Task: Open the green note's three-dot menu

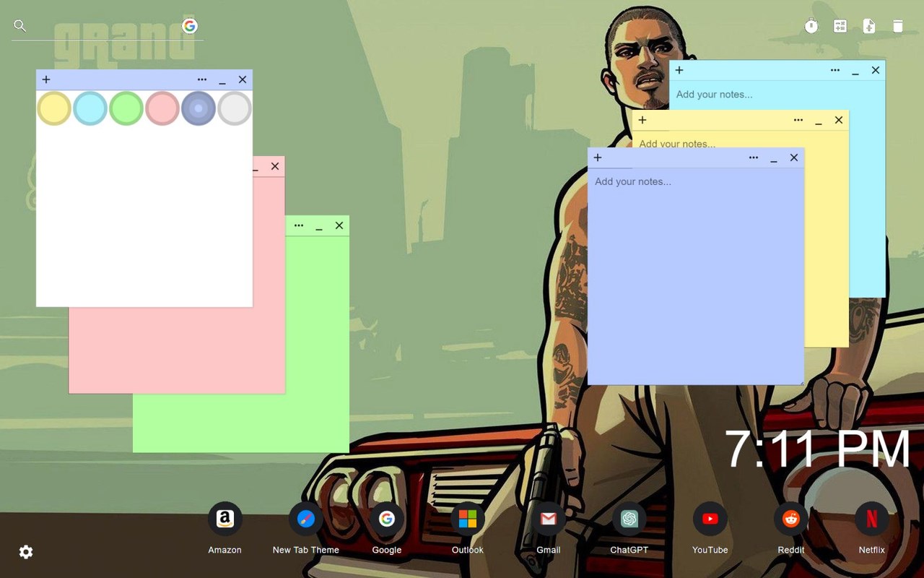Action: (299, 225)
